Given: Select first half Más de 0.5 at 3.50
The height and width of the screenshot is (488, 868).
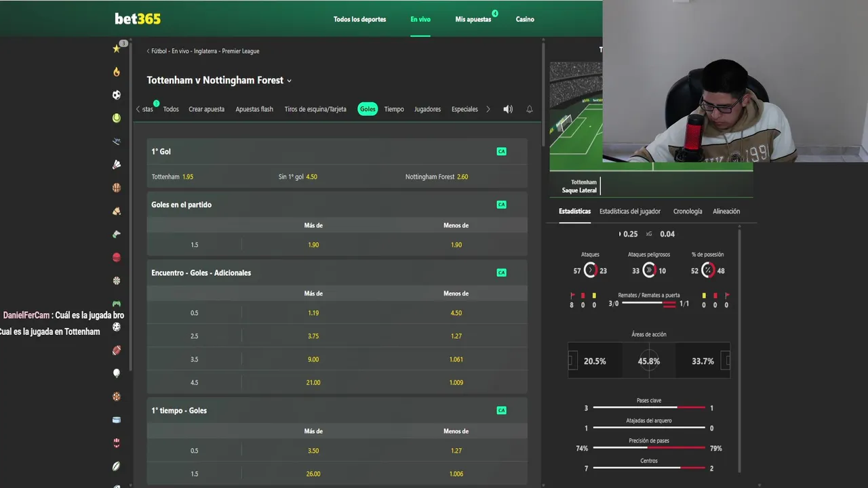Looking at the screenshot, I should click(313, 451).
